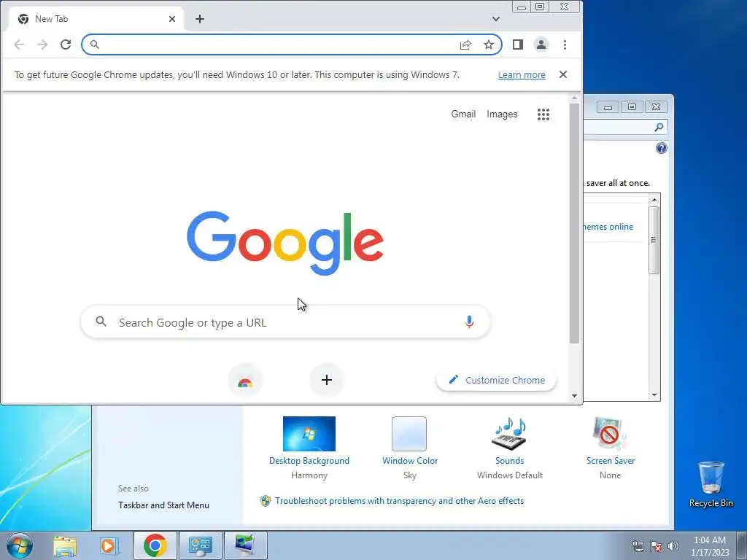Open the themes online link
Screen dimensions: 747x560
click(x=608, y=227)
